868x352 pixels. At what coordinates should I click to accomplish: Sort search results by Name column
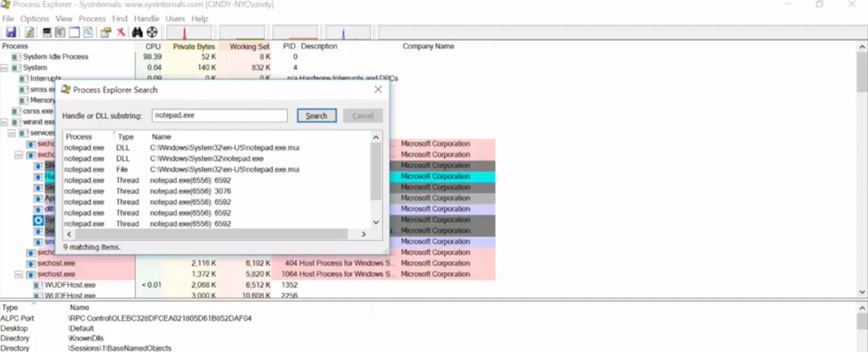pos(161,137)
